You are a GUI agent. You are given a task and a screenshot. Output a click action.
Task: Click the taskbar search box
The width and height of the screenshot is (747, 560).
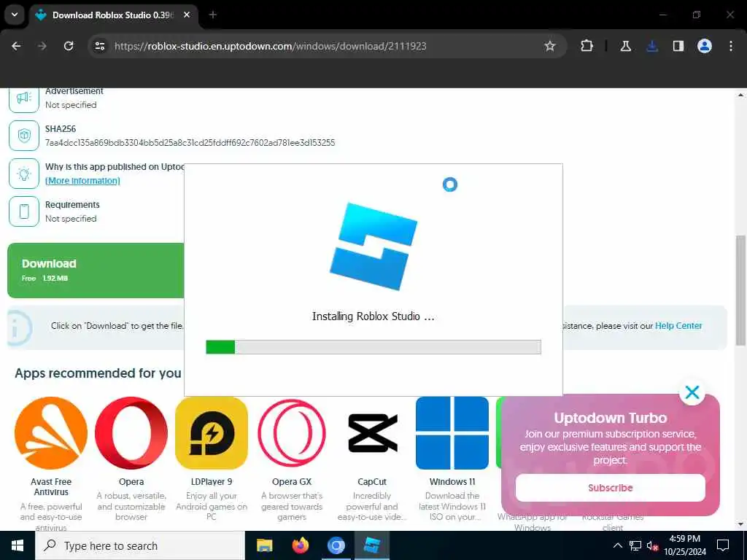(x=140, y=545)
